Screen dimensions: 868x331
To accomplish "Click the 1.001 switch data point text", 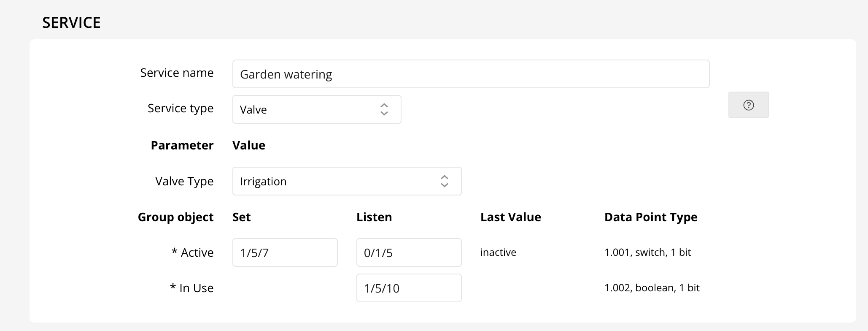I will (647, 252).
